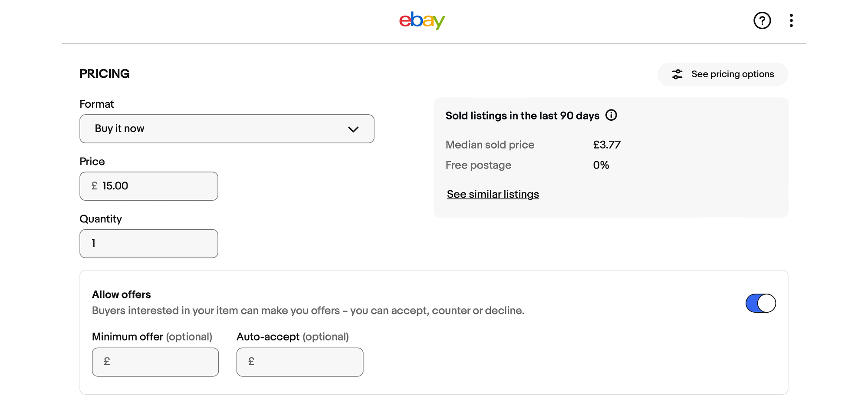Disable the Allow offers toggle
Viewport: 868px width, 400px height.
click(760, 303)
